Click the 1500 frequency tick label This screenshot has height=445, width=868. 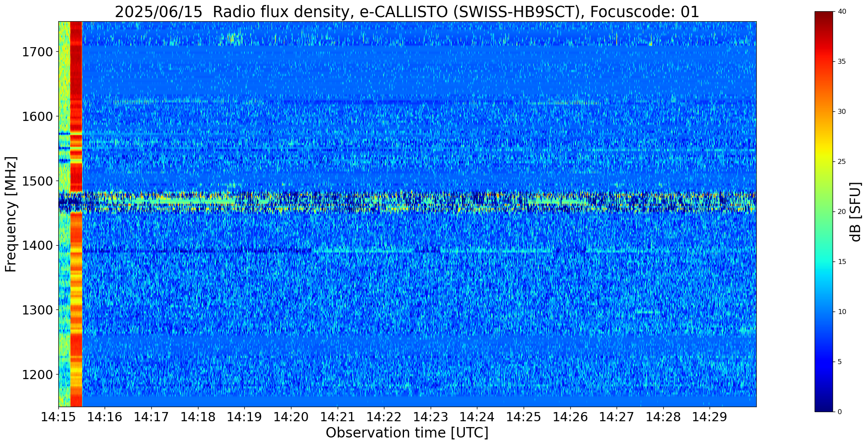(x=37, y=181)
